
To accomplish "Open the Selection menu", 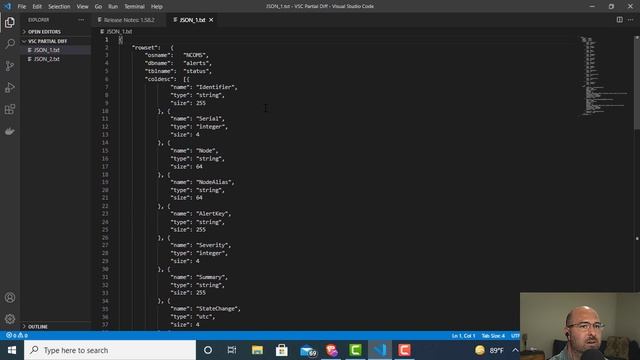I will (x=59, y=7).
